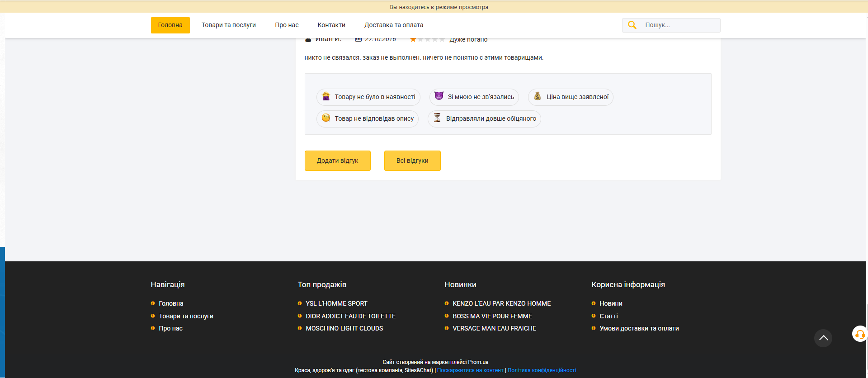Click the one-star rating icon
Image resolution: width=868 pixels, height=378 pixels.
click(x=413, y=40)
